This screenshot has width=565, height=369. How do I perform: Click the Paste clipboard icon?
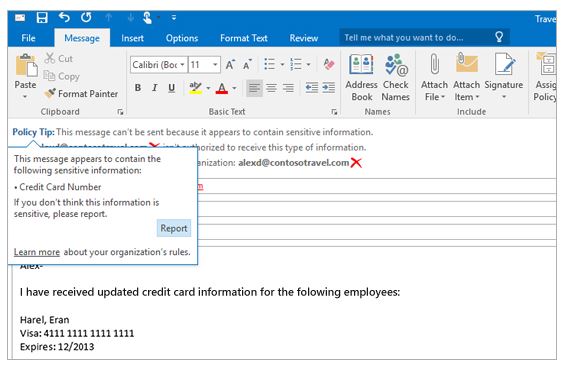[26, 66]
